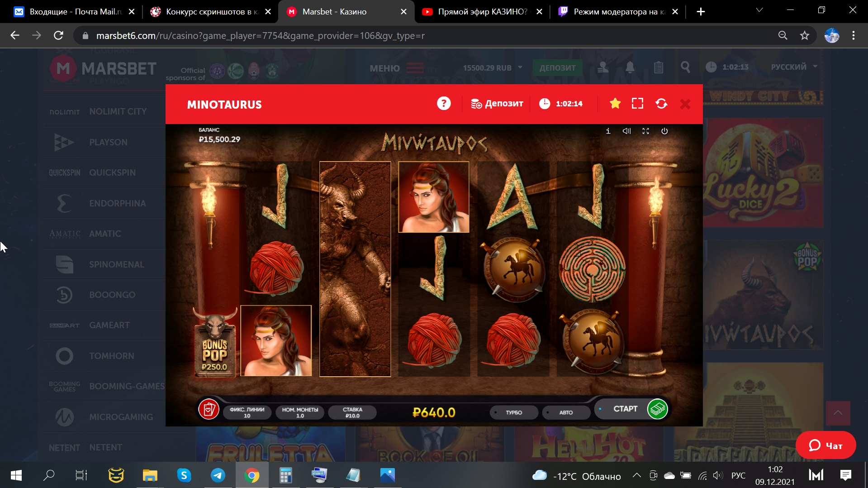Click the help question mark icon

click(443, 104)
